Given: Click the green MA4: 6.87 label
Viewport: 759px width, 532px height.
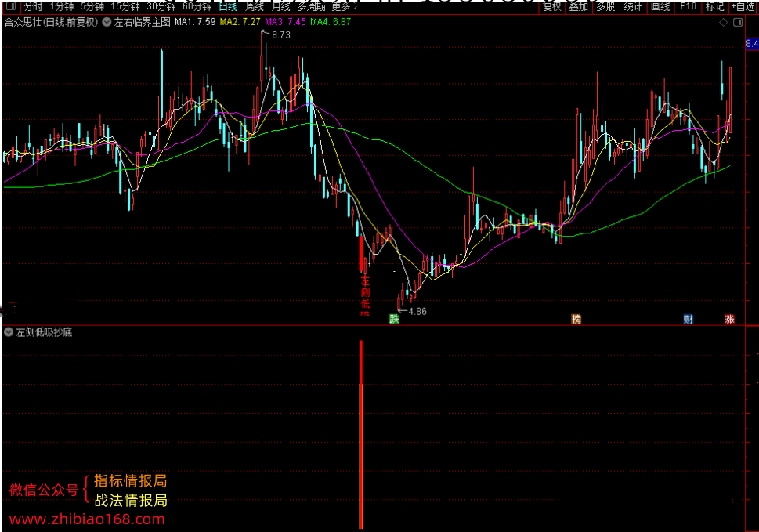Looking at the screenshot, I should [x=331, y=22].
